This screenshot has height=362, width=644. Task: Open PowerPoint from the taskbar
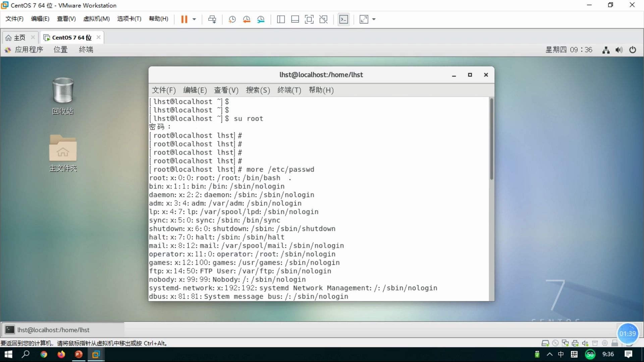[x=78, y=354]
